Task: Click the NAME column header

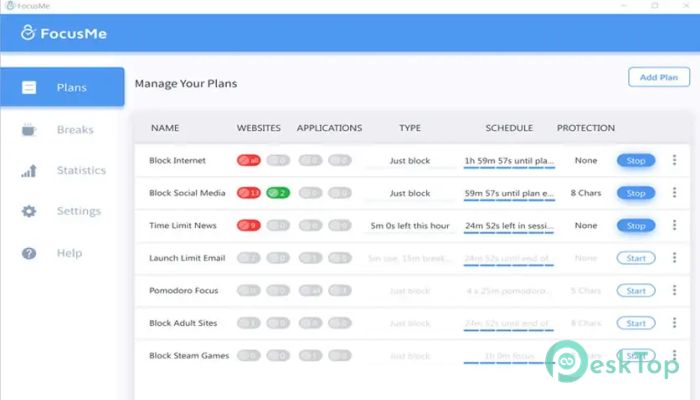Action: [x=165, y=128]
